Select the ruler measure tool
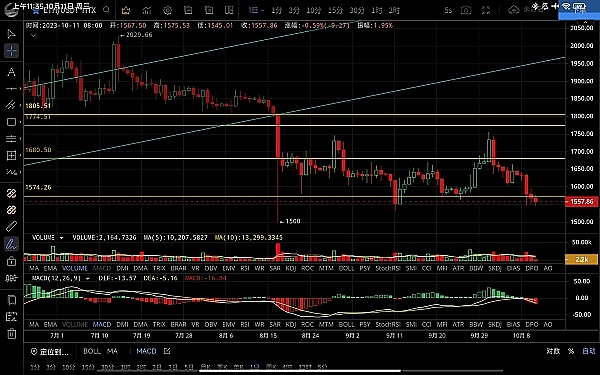 [11, 227]
